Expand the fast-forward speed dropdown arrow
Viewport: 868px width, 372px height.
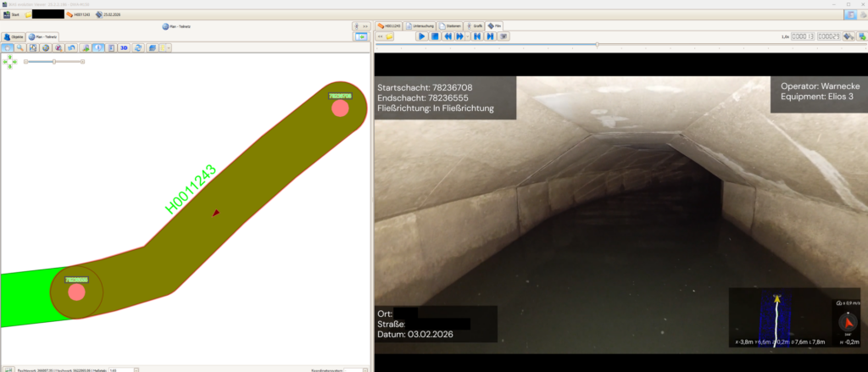[468, 36]
